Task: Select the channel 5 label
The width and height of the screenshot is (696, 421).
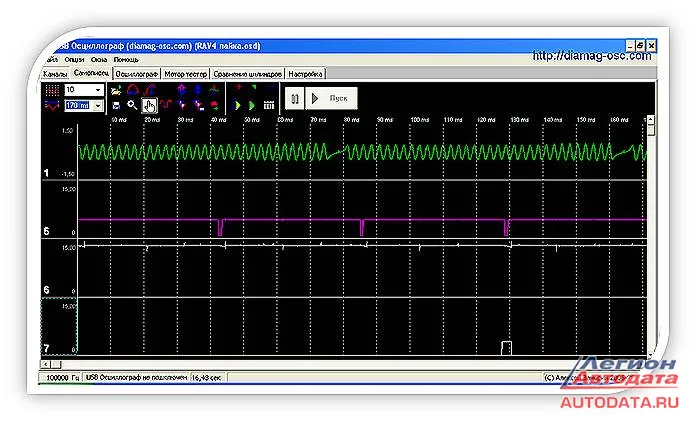Action: (46, 231)
